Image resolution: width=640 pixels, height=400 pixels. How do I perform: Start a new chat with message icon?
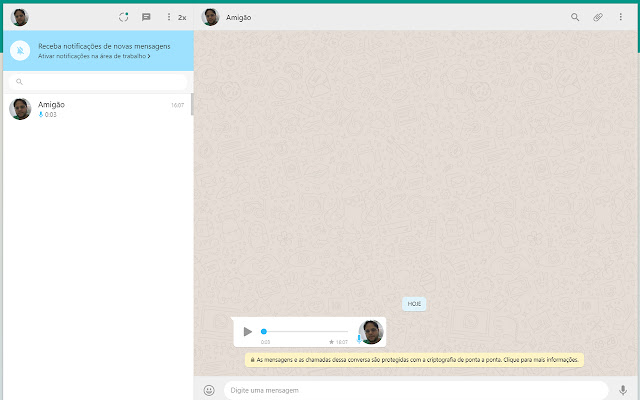pos(146,17)
